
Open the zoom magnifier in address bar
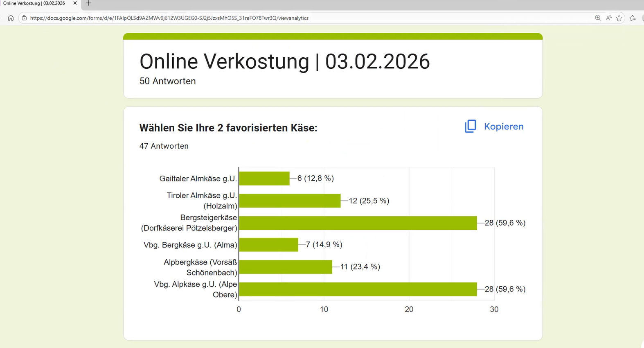tap(598, 18)
